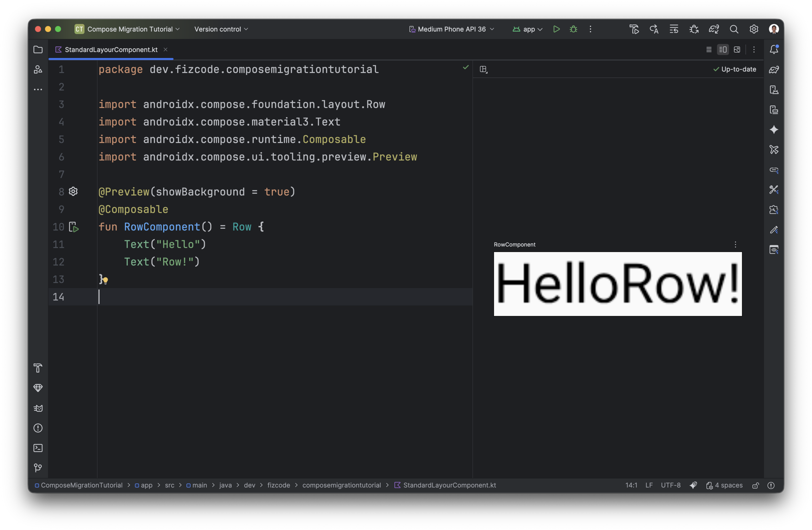Open the Problems tool window icon
Image resolution: width=812 pixels, height=530 pixels.
38,428
